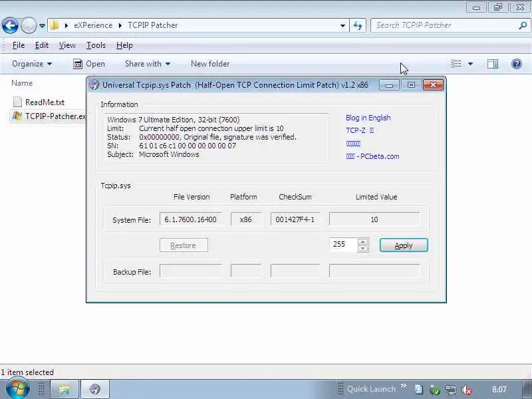The image size is (532, 399).
Task: Open the PCbeta.com link
Action: click(372, 156)
